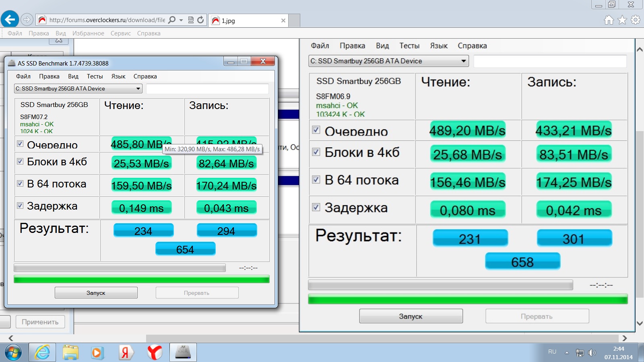Click the horizontal scrollbar right arrow
The image size is (644, 362).
624,338
